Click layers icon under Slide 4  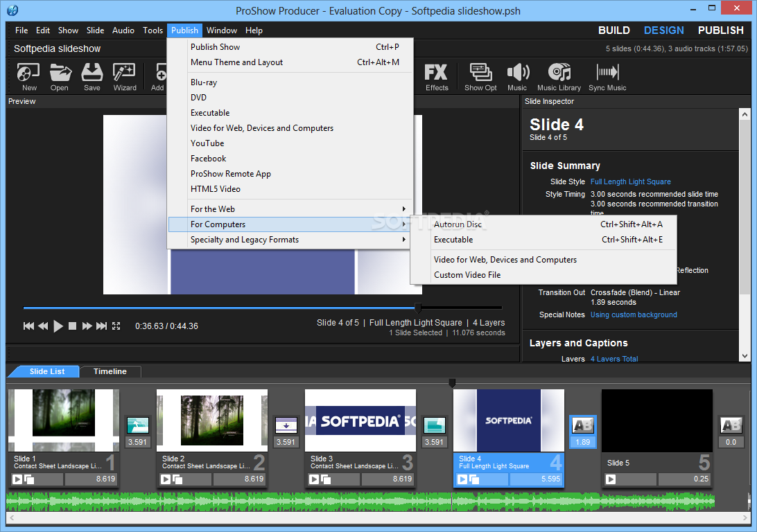[x=474, y=479]
